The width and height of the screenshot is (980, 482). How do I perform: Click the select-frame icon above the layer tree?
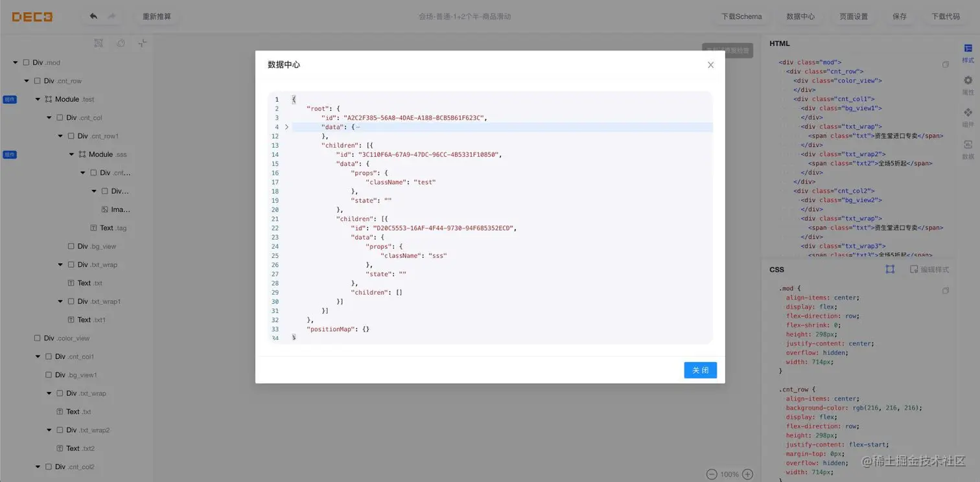99,43
